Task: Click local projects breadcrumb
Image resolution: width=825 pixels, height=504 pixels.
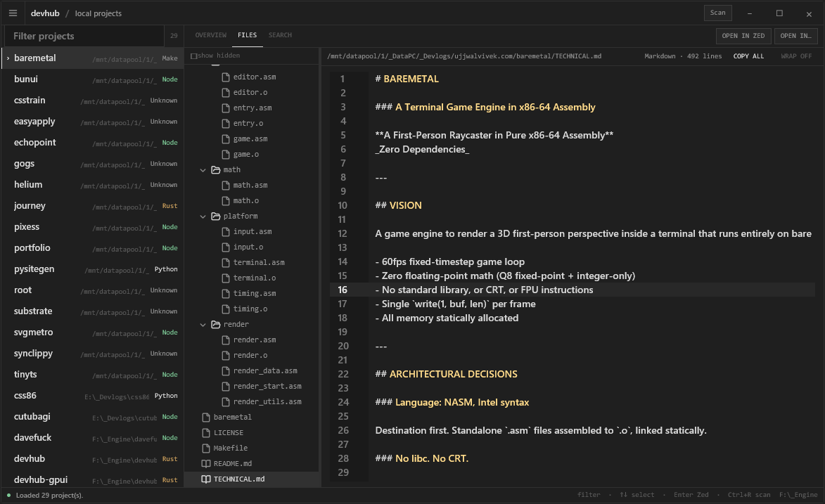Action: click(x=98, y=13)
